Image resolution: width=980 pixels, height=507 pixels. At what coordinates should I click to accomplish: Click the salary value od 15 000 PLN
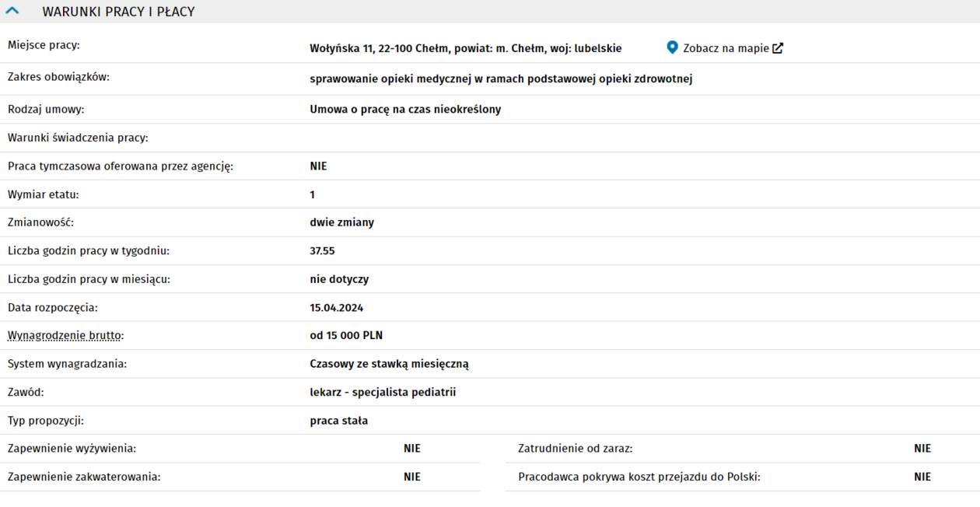pyautogui.click(x=346, y=336)
